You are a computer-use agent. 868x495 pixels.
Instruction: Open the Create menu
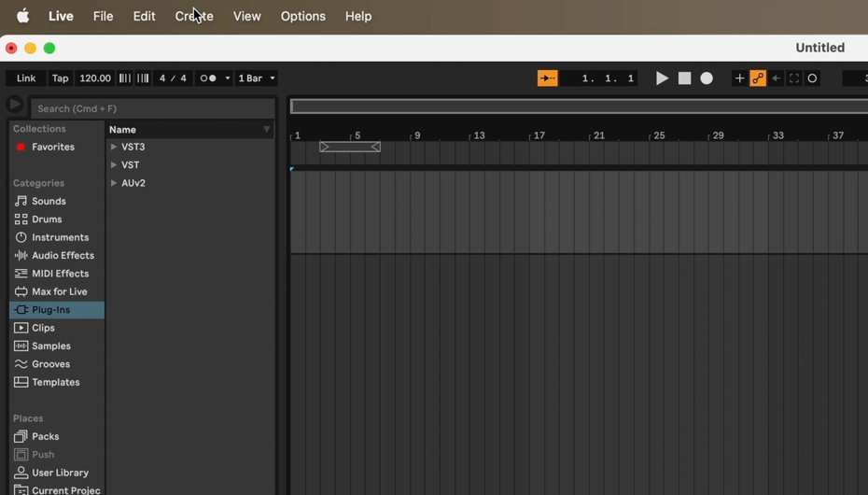(194, 16)
